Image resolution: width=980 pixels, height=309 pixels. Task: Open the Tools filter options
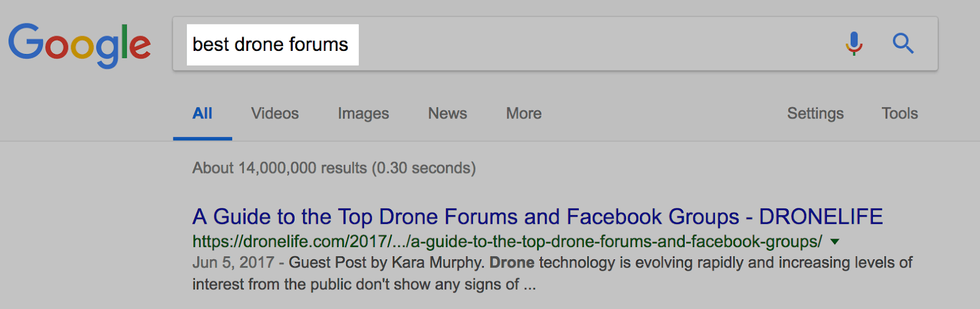tap(899, 113)
